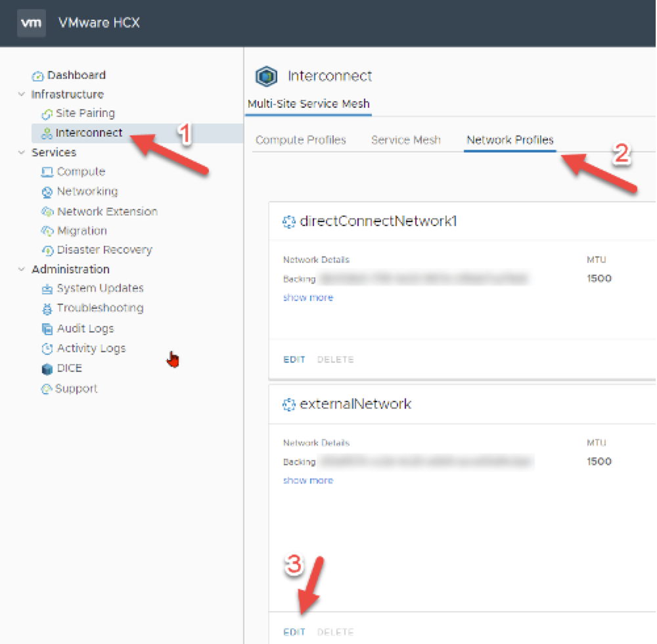Switch to the Service Mesh tab

405,140
